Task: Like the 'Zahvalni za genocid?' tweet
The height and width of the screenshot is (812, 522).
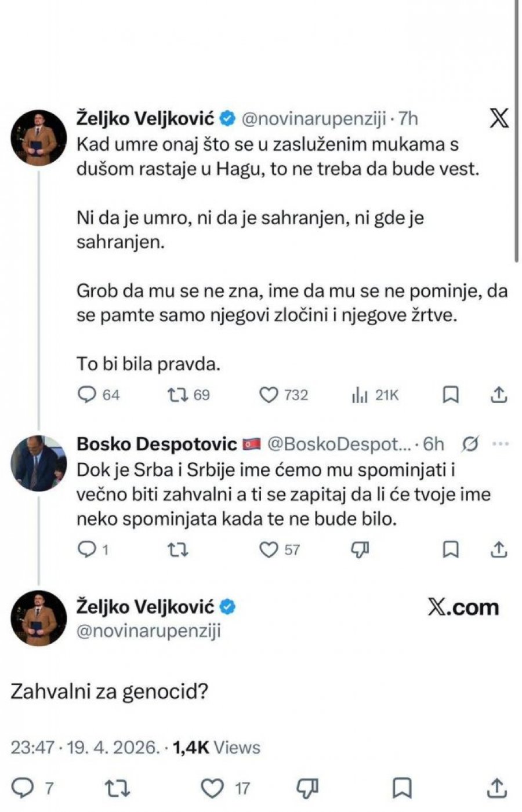Action: [212, 788]
